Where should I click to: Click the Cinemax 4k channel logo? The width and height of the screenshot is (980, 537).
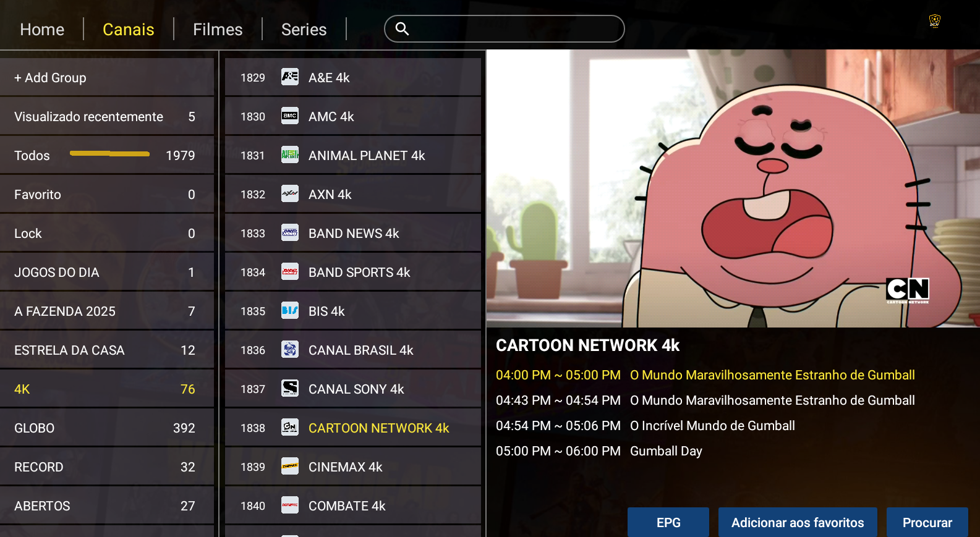pos(290,467)
